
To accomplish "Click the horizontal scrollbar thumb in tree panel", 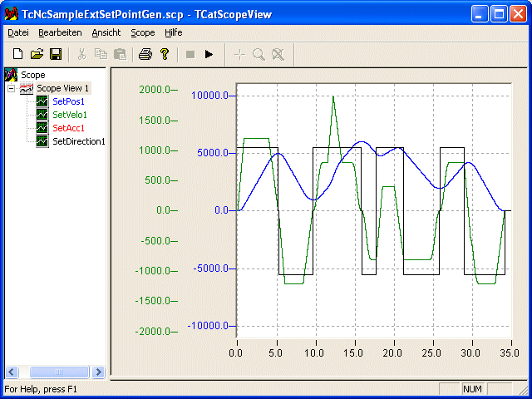I will [x=59, y=372].
